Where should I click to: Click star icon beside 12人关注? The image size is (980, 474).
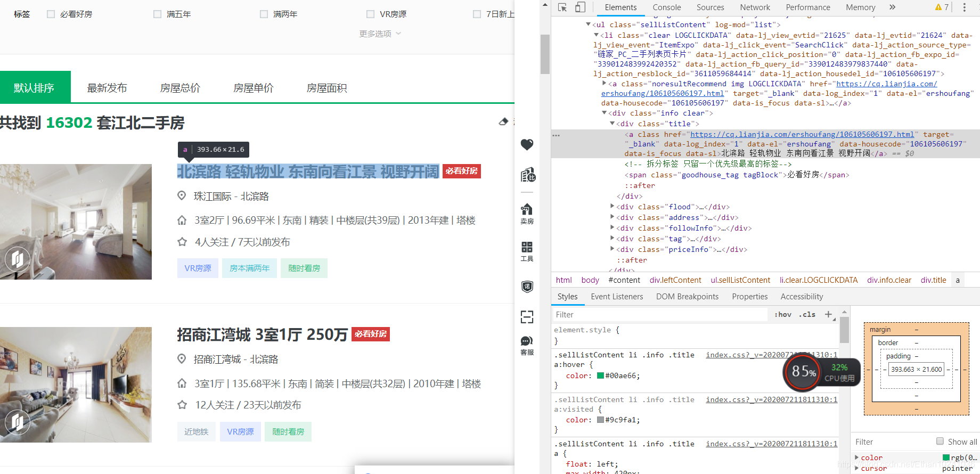(x=182, y=405)
